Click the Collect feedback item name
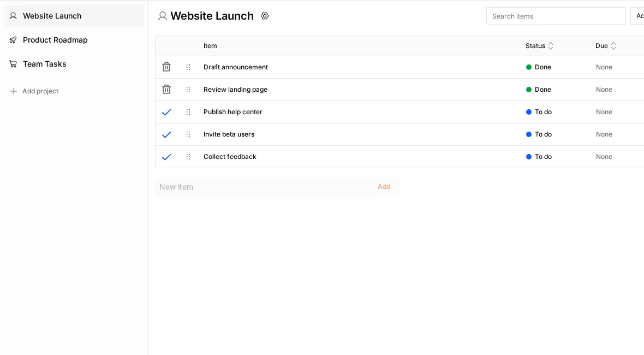Viewport: 644px width, 355px height. [x=230, y=157]
